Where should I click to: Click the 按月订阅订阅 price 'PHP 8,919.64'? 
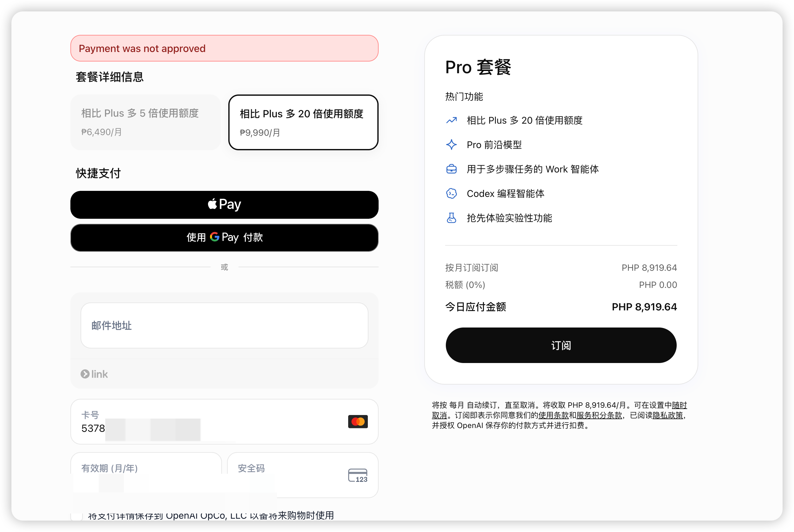(x=649, y=268)
